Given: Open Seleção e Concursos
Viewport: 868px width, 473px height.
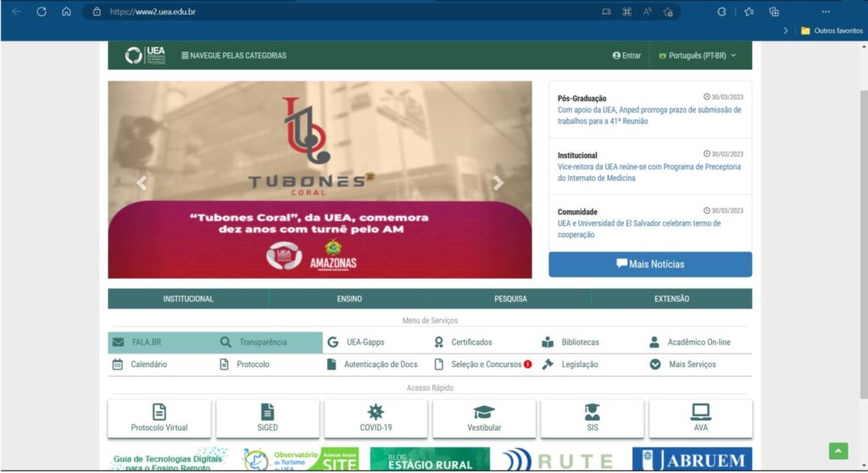Looking at the screenshot, I should tap(482, 364).
